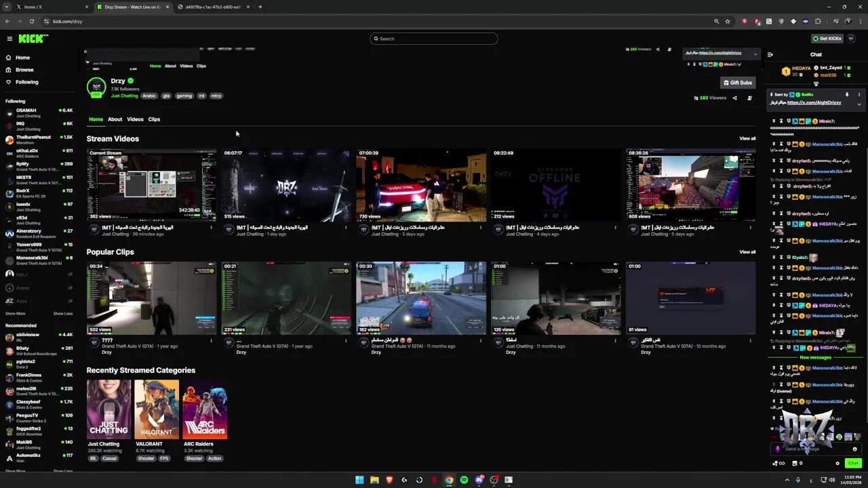Open Spotify from taskbar
The image size is (868, 488).
(x=464, y=480)
